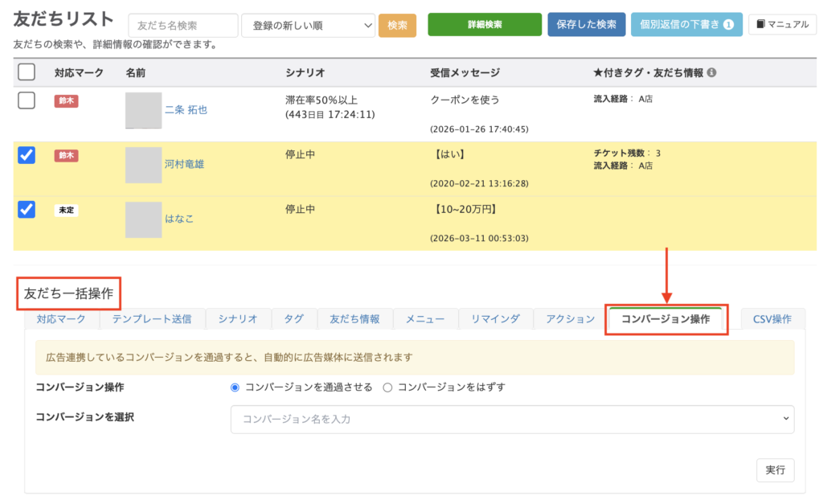Open the リマインダ tab
823x504 pixels.
click(x=495, y=319)
